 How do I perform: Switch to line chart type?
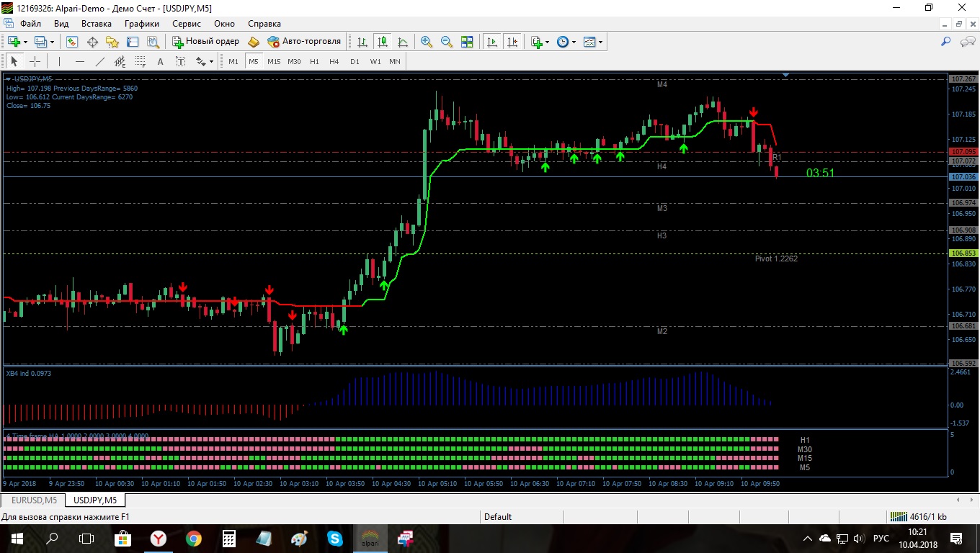coord(403,42)
